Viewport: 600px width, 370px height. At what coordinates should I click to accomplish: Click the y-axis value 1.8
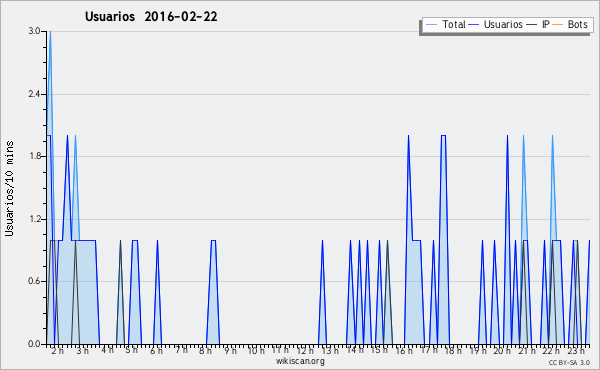[x=34, y=156]
